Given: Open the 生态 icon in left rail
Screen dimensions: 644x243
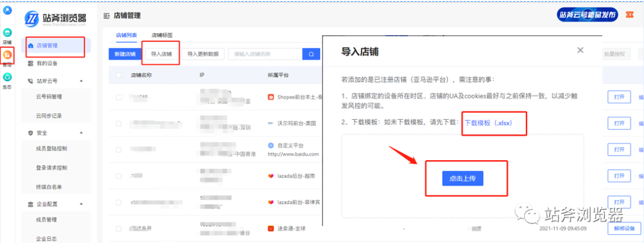Looking at the screenshot, I should pos(7,77).
